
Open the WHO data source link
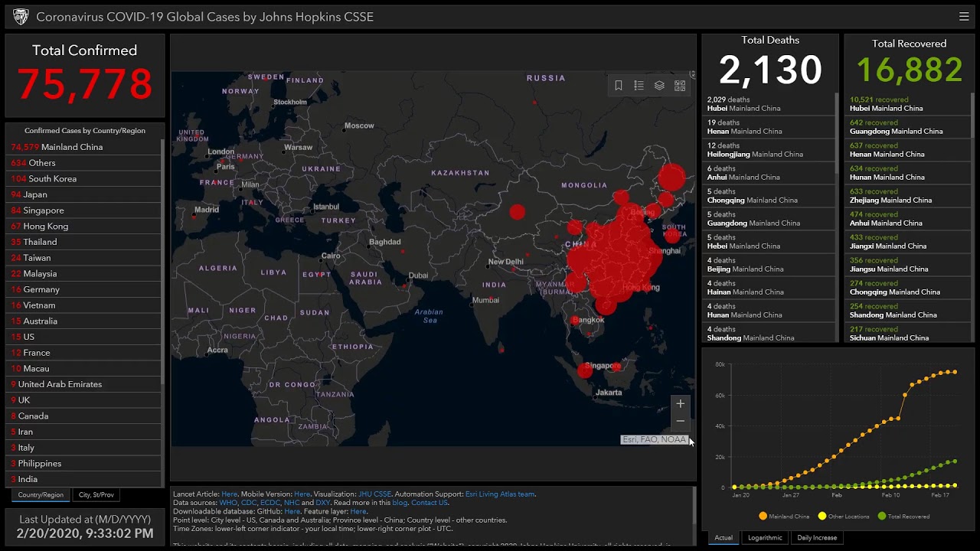coord(228,503)
